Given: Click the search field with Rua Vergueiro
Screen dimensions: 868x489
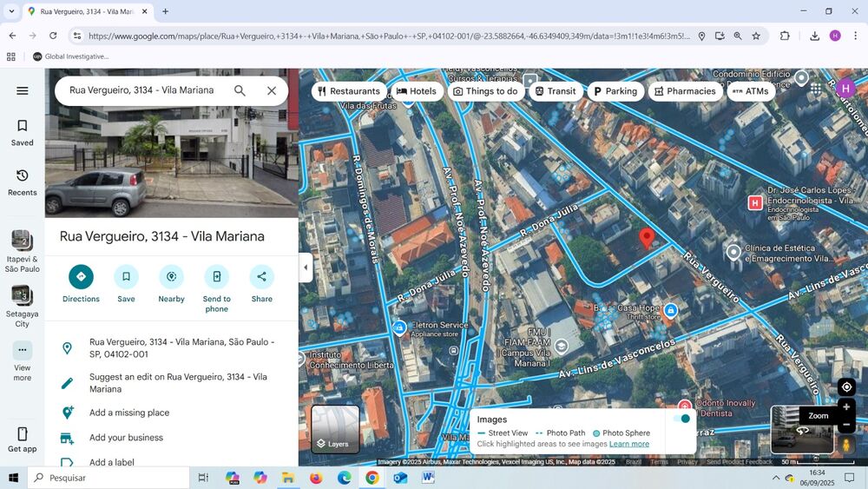Looking at the screenshot, I should (x=141, y=90).
